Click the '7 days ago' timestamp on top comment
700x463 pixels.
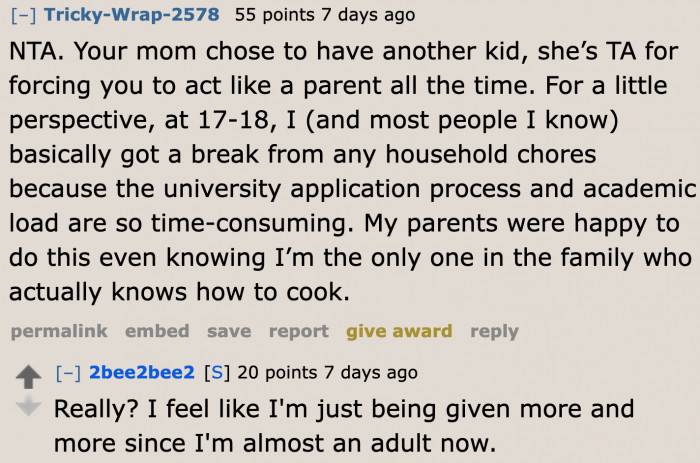coord(362,16)
